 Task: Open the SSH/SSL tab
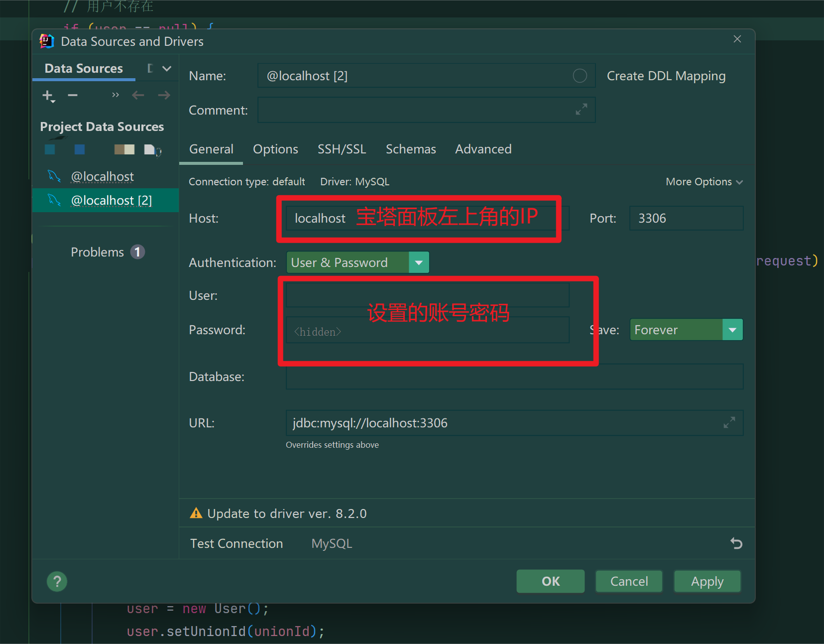(x=342, y=149)
